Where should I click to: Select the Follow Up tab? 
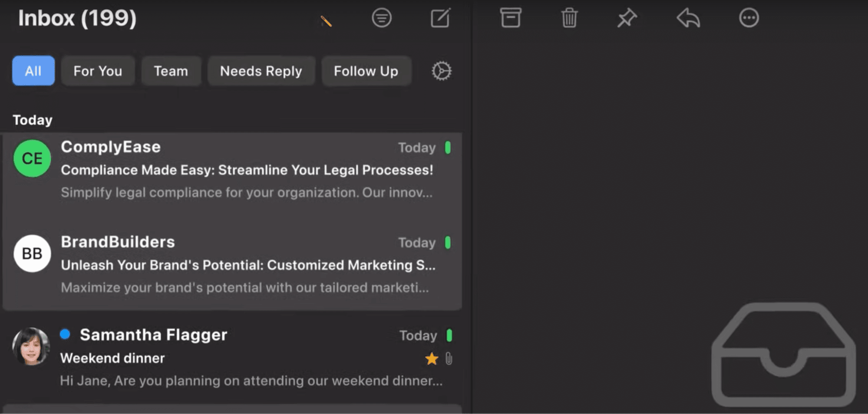[x=366, y=71]
